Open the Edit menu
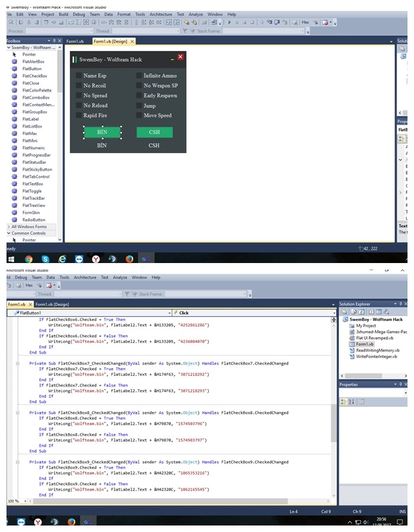Screen dimensions: 414x532 click(x=20, y=14)
